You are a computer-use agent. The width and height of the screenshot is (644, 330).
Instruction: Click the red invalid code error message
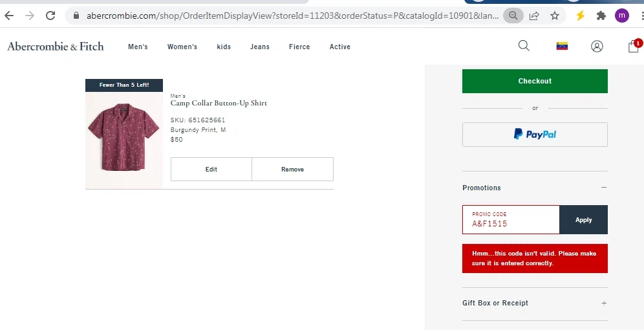(535, 258)
